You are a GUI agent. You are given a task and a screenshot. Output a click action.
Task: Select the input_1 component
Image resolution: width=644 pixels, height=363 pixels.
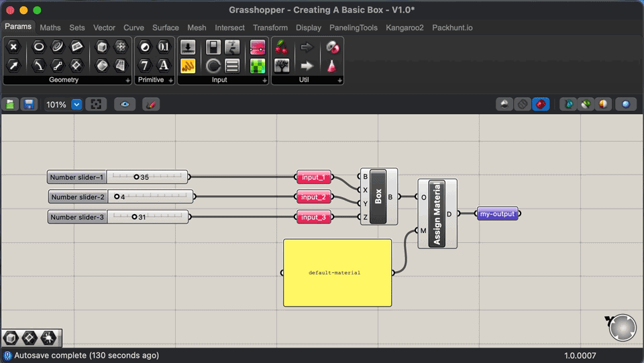pyautogui.click(x=314, y=177)
